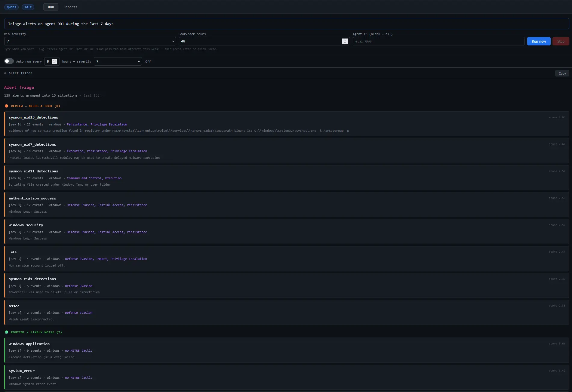
Task: Click the Stop button
Action: [561, 41]
